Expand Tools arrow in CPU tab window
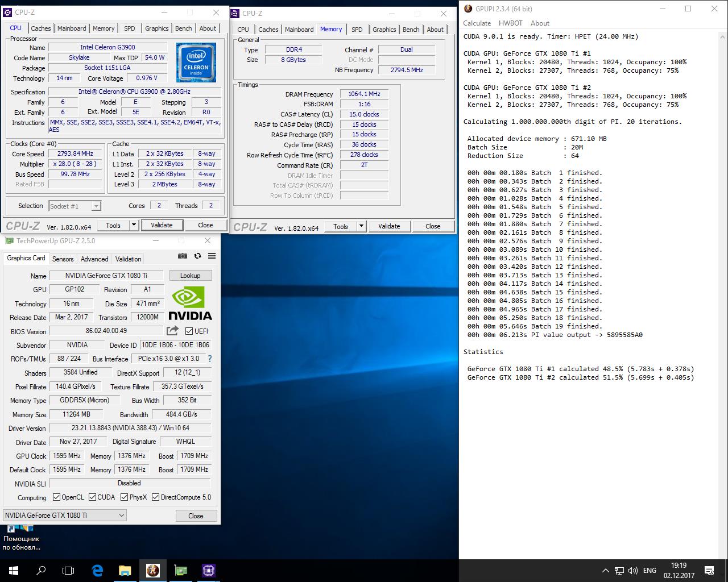This screenshot has height=582, width=728. coord(134,225)
